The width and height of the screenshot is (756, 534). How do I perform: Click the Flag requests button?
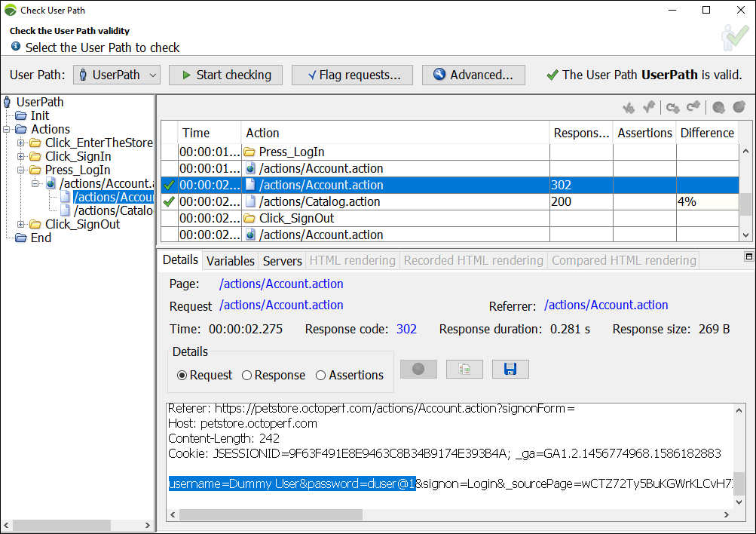[x=352, y=75]
